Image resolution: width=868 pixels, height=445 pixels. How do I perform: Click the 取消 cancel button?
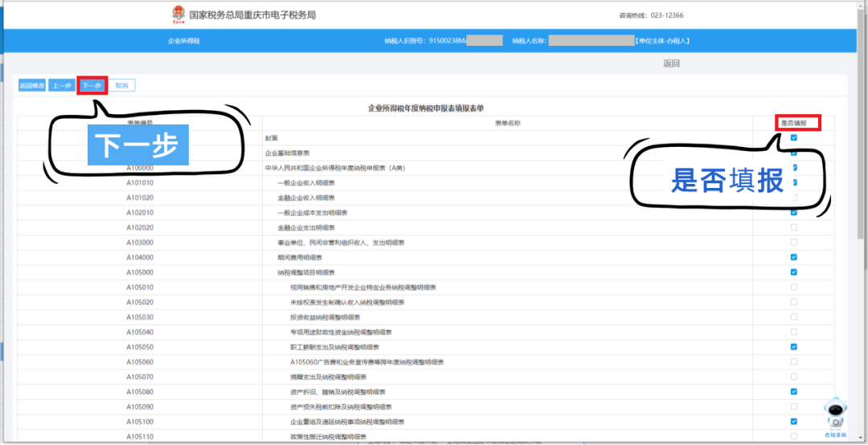coord(122,86)
